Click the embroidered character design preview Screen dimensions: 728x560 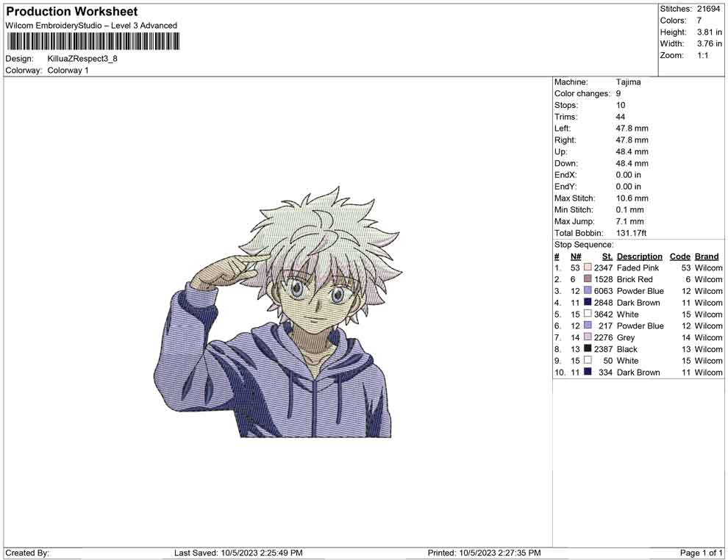click(x=278, y=312)
